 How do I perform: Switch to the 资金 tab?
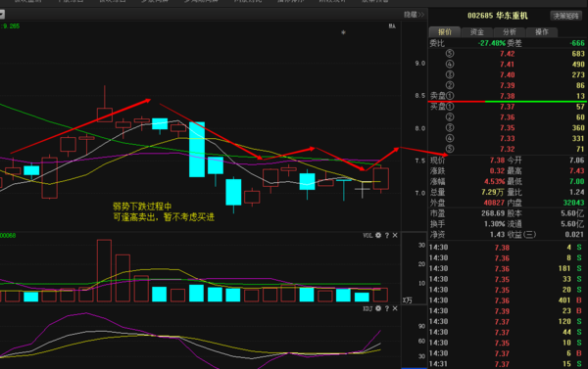click(x=477, y=32)
